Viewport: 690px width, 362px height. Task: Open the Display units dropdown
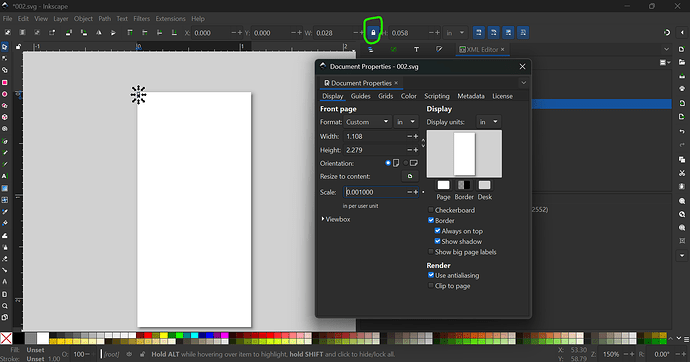coord(488,122)
